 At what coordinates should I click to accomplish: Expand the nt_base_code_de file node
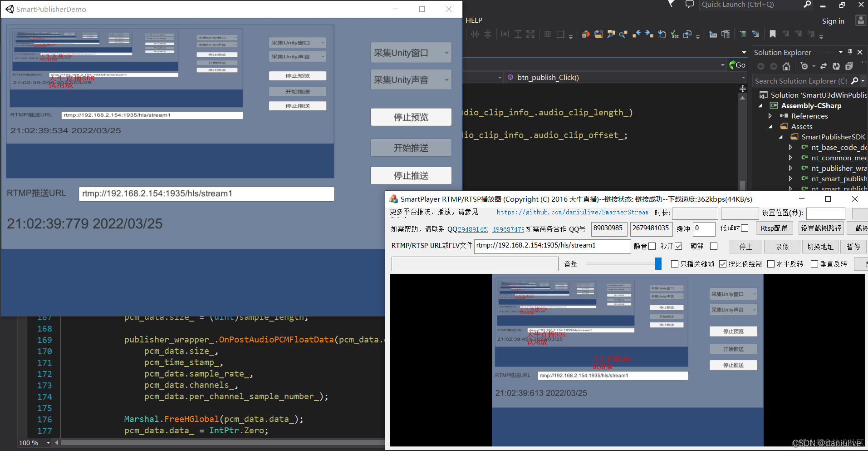(x=790, y=147)
